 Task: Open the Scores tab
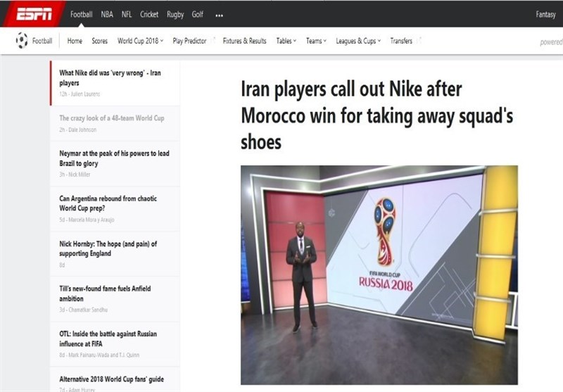click(x=100, y=41)
